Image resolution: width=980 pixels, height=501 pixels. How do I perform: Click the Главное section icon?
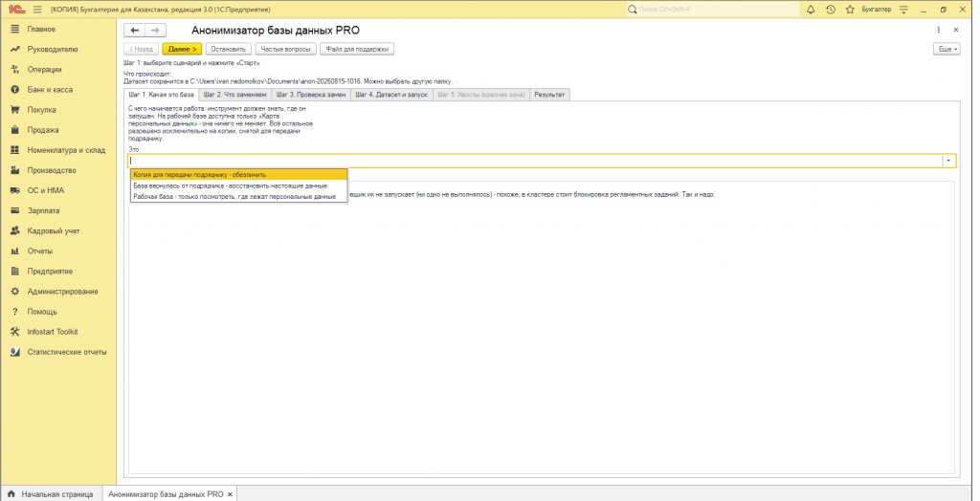[x=15, y=30]
